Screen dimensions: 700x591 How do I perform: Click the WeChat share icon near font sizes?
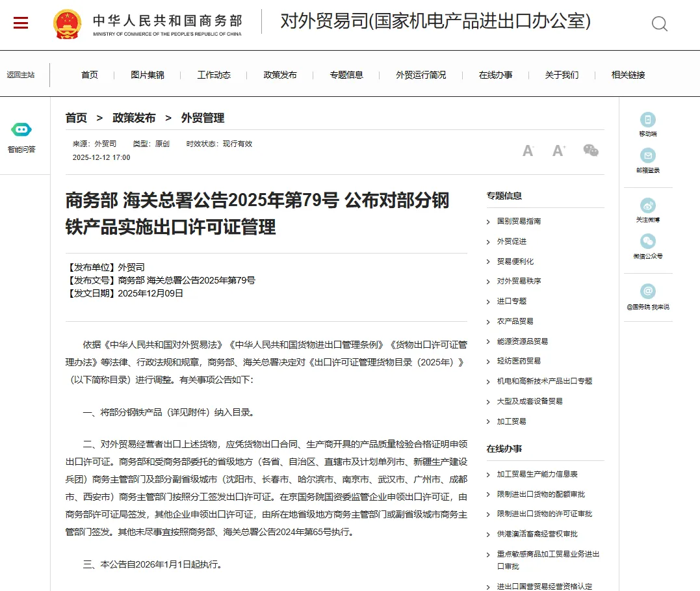click(x=590, y=150)
